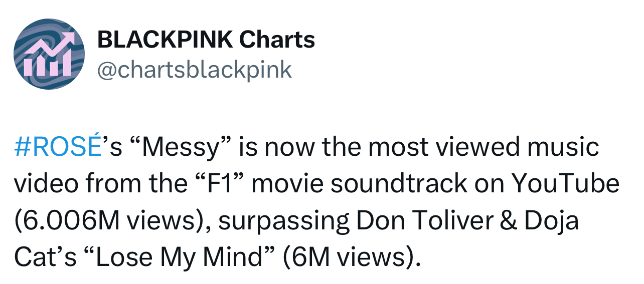Select the word YouTube in the tweet
644x284 pixels.
[x=565, y=184]
